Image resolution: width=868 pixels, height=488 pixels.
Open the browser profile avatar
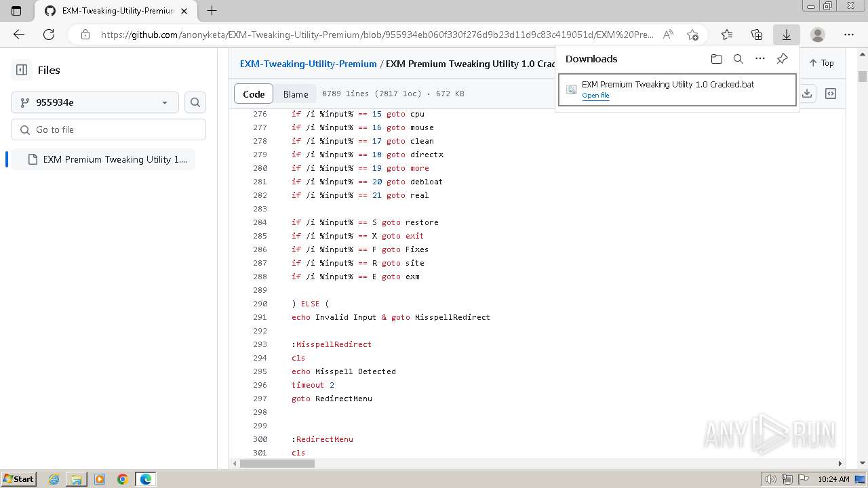coord(818,35)
